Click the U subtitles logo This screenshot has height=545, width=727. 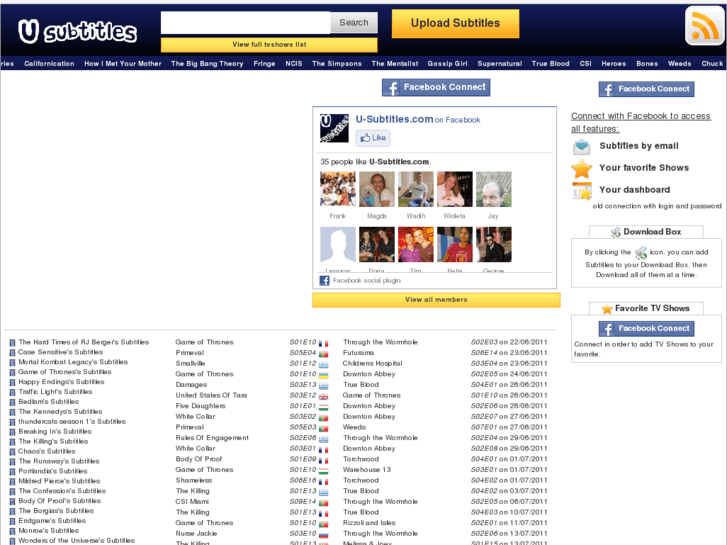pos(77,32)
